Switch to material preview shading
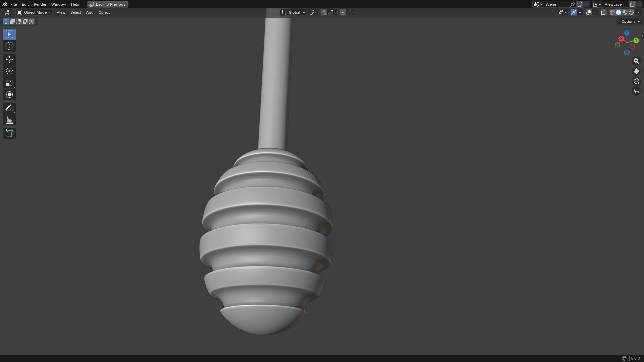 click(x=625, y=12)
